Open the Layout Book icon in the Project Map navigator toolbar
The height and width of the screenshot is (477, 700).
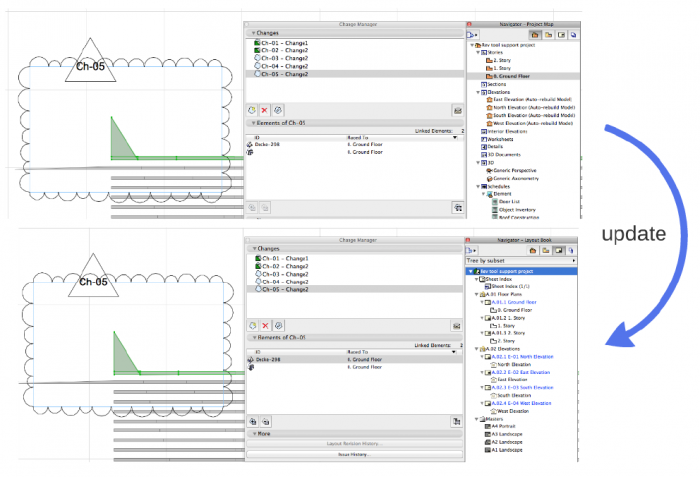coord(562,35)
